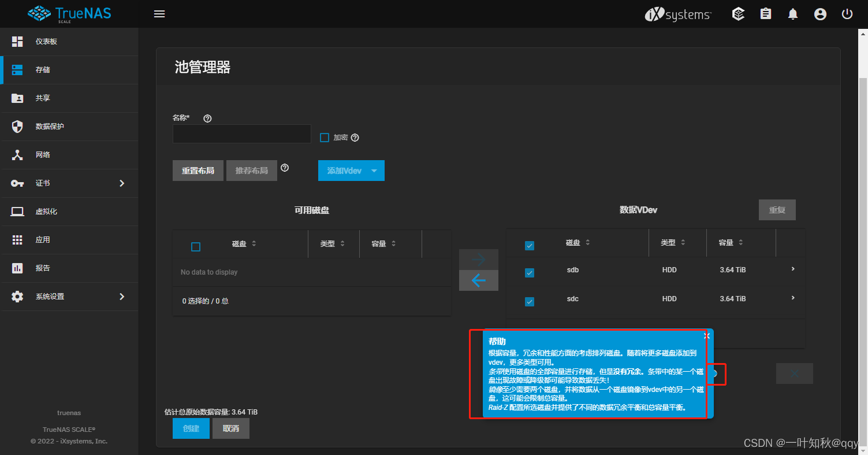Expand the 系统设置 chevron
This screenshot has height=455, width=868.
122,297
